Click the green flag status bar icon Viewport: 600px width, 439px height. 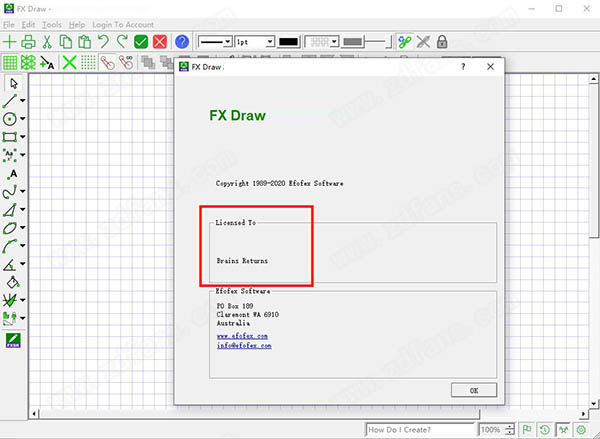527,429
